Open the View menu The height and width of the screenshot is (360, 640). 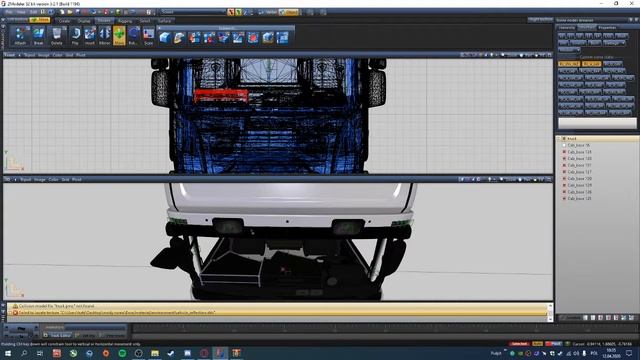(21, 12)
